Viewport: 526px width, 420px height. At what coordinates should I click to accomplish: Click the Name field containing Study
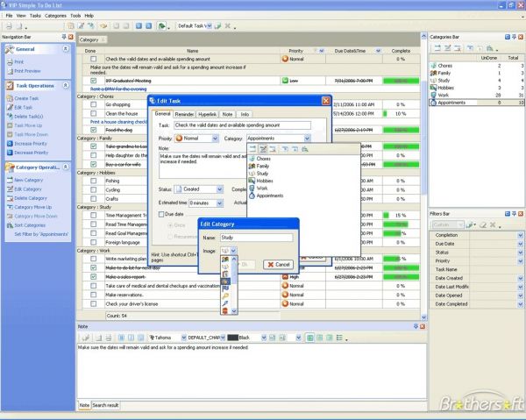coord(254,237)
